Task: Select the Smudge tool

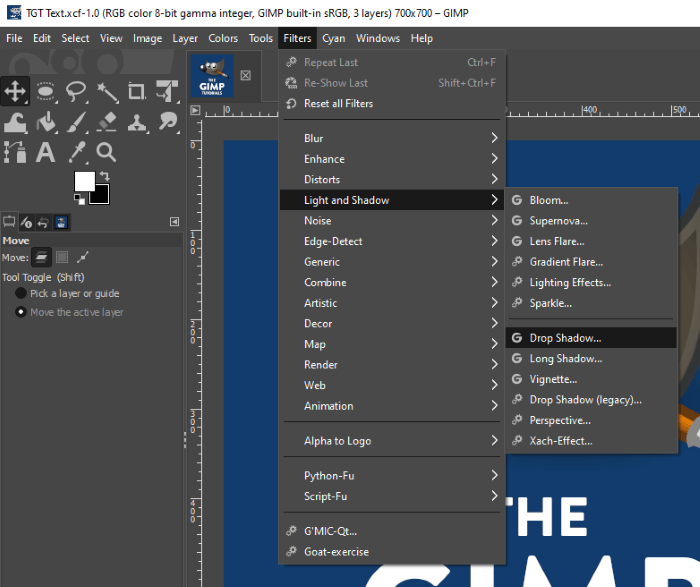Action: pos(167,121)
